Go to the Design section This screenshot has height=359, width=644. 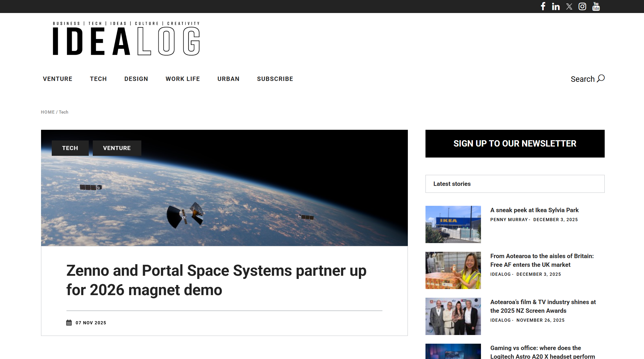136,79
